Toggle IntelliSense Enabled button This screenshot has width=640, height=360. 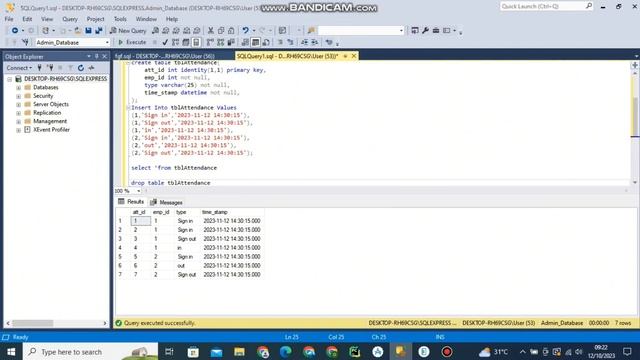pos(196,42)
